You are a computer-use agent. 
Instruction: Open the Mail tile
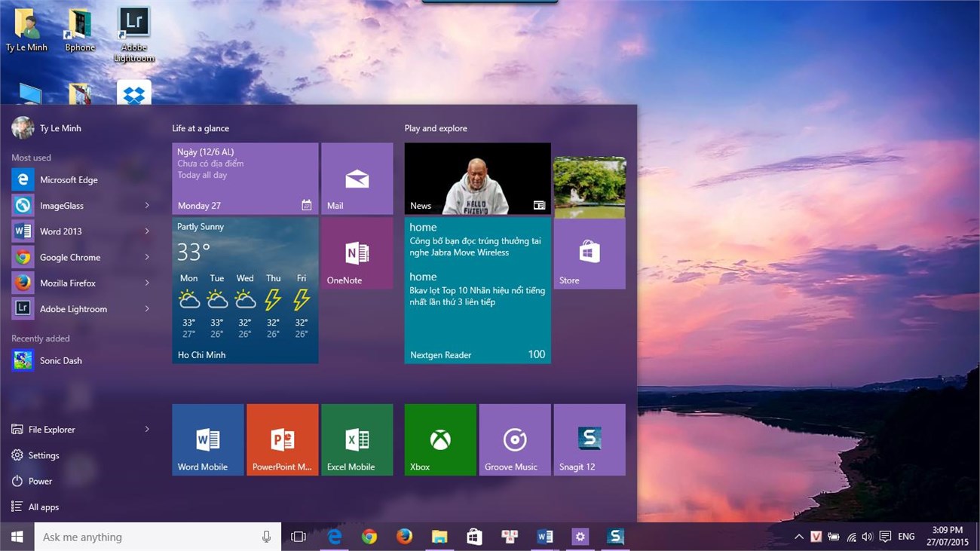click(357, 179)
